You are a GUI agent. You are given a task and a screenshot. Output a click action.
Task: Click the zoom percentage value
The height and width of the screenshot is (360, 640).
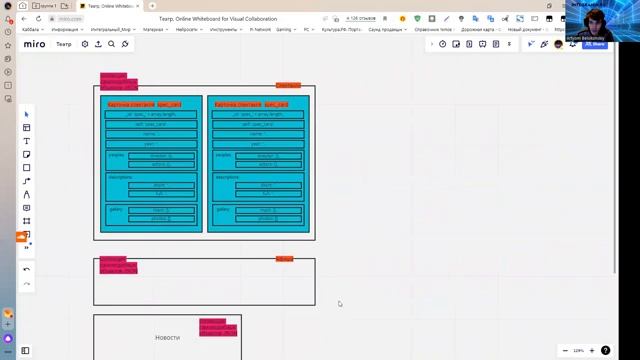coord(578,351)
